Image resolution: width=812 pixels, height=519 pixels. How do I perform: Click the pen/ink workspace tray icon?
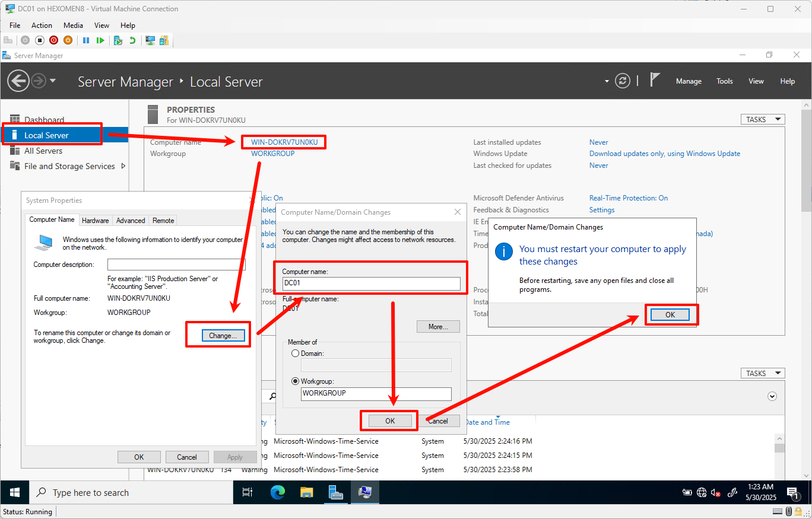[x=732, y=492]
